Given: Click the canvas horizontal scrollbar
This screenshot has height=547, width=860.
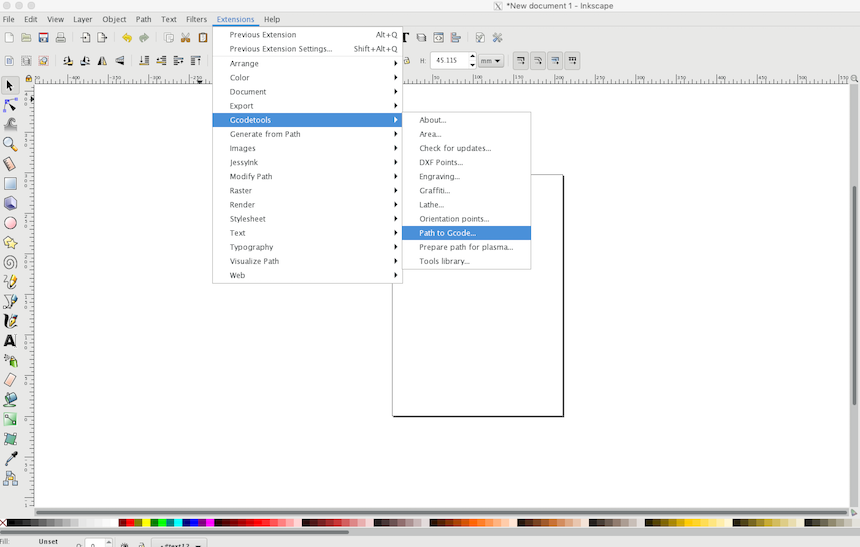Looking at the screenshot, I should 442,512.
